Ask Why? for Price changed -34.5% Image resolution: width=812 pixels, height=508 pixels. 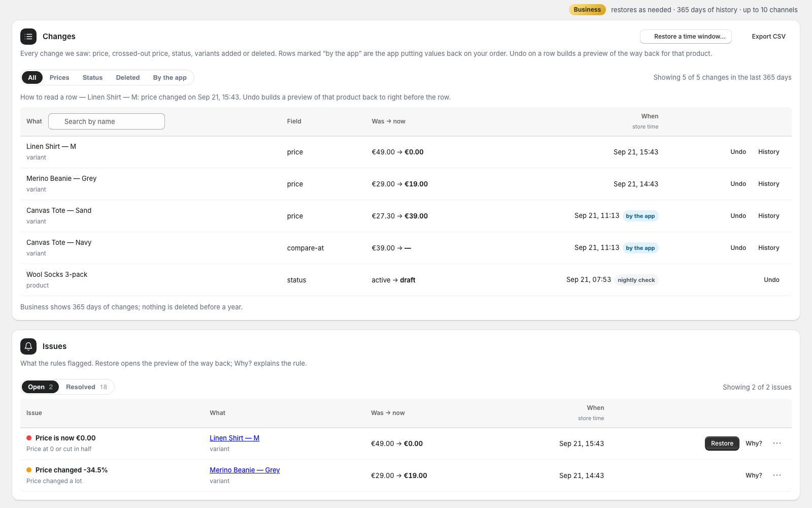point(754,475)
